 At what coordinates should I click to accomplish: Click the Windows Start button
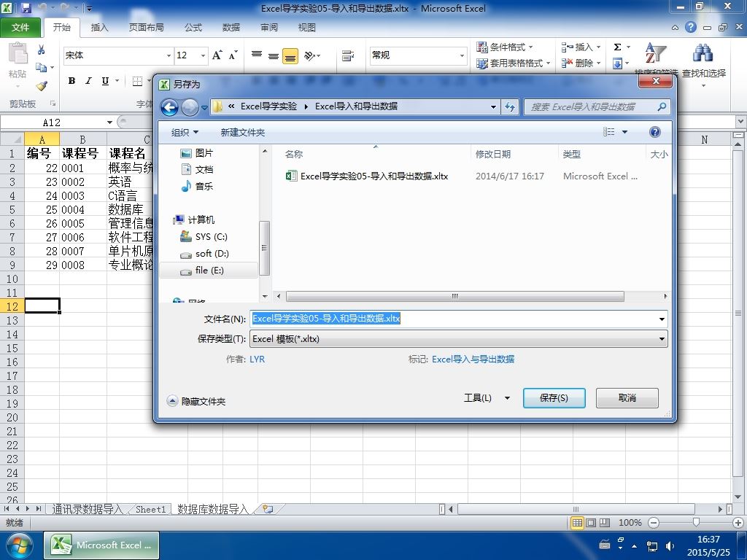coord(19,545)
